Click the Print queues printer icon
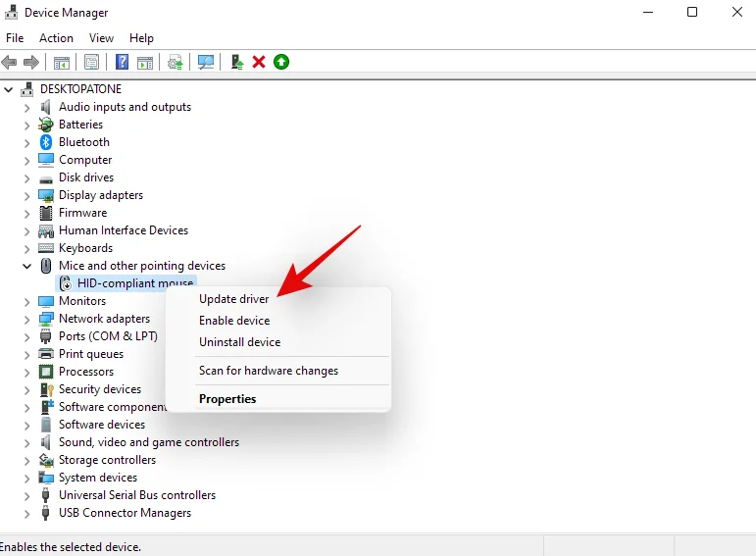This screenshot has width=756, height=556. point(46,354)
